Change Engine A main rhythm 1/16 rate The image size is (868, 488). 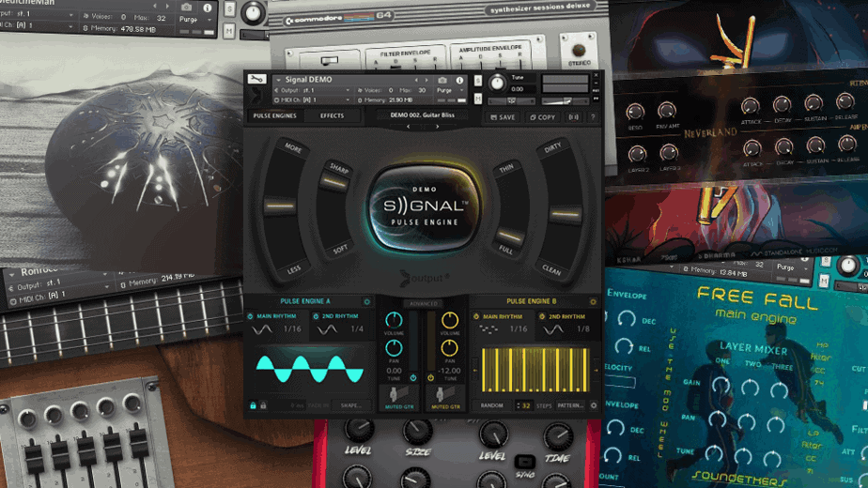pyautogui.click(x=292, y=329)
